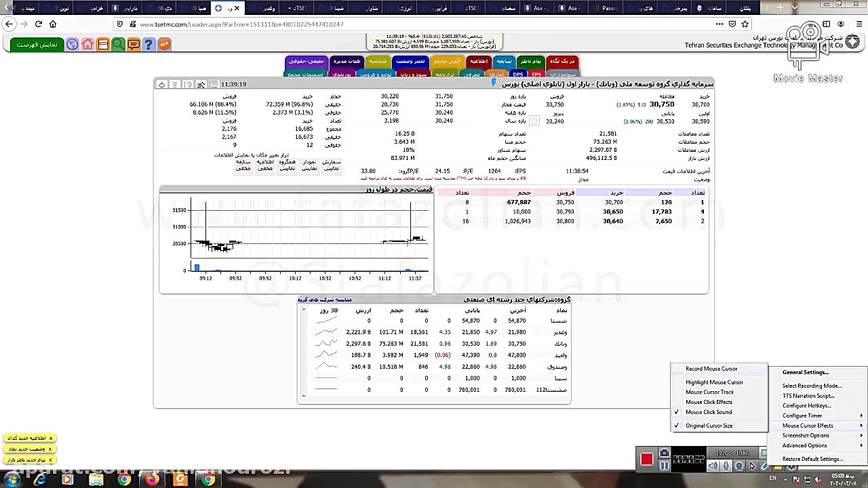
Task: Click the taskbar volume icon
Action: pos(819,480)
